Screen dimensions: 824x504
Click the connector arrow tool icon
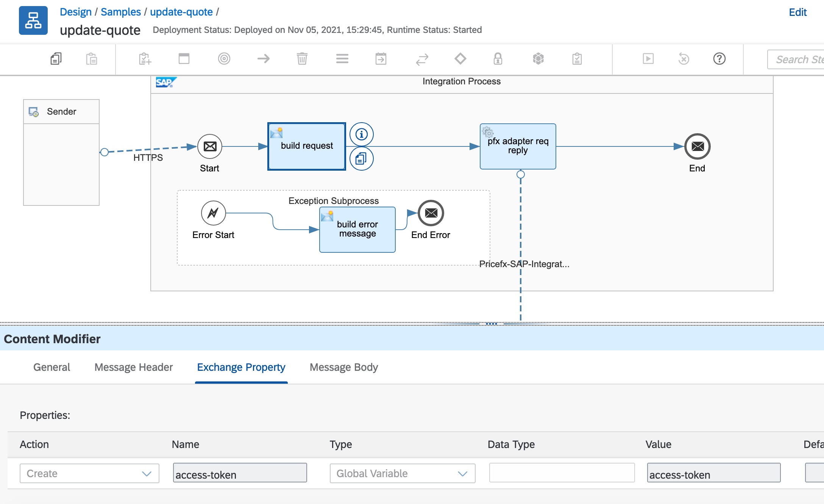coord(263,59)
